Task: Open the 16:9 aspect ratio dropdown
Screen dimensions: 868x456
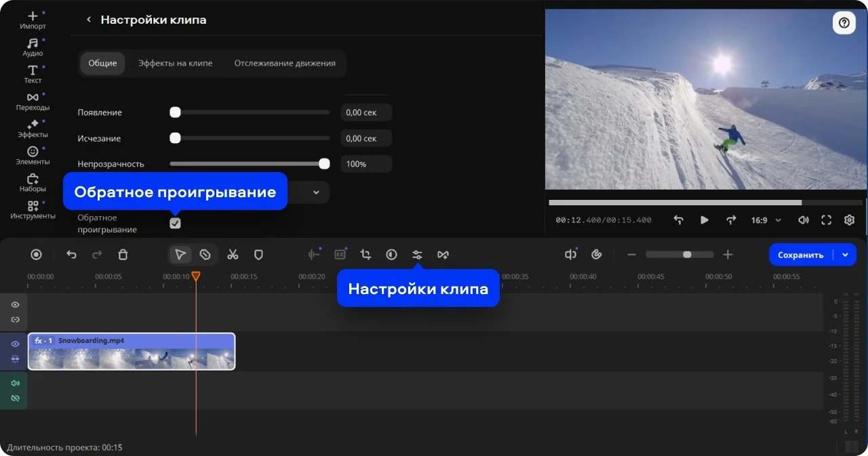Action: click(x=766, y=220)
